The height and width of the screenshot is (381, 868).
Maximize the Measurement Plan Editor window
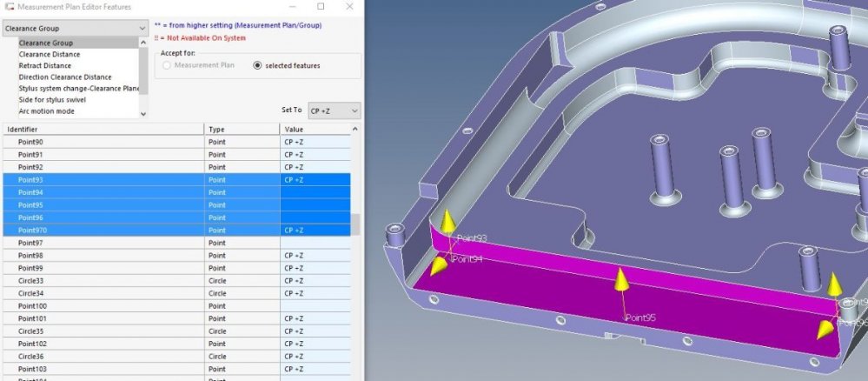(321, 7)
